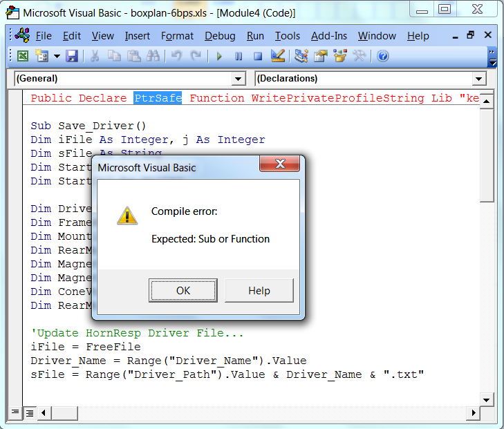Close the inner Module4 code window

[x=487, y=35]
